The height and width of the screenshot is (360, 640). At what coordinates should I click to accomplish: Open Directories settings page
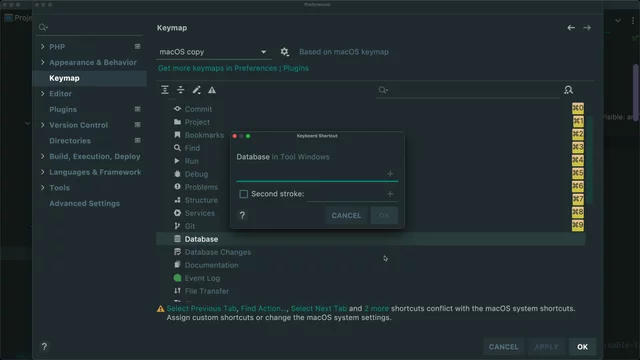(70, 140)
